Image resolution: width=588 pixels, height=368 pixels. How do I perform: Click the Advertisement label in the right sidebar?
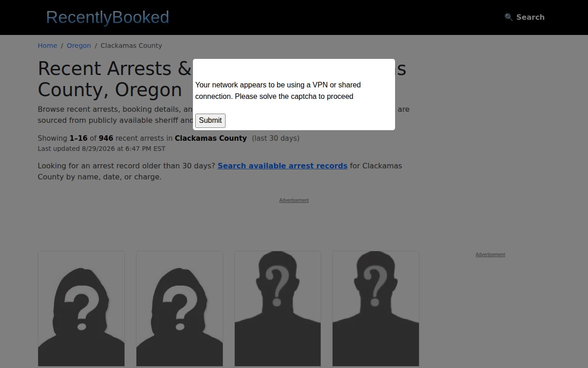[x=490, y=254]
